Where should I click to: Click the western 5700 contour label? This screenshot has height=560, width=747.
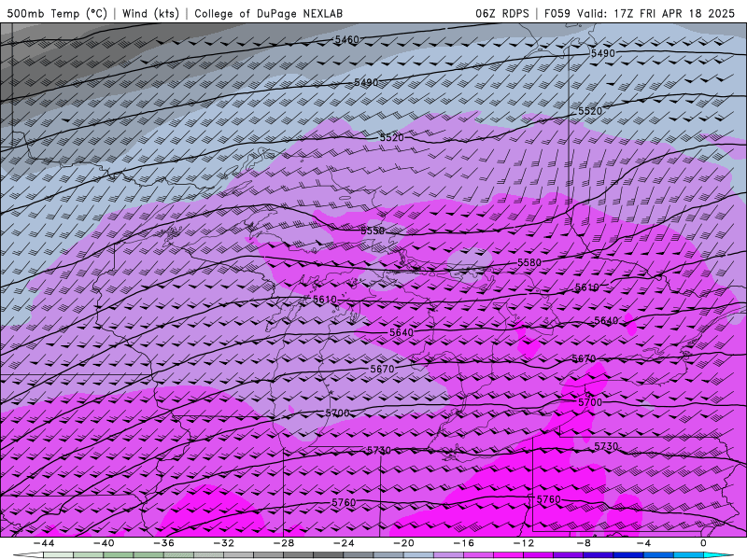(x=337, y=413)
